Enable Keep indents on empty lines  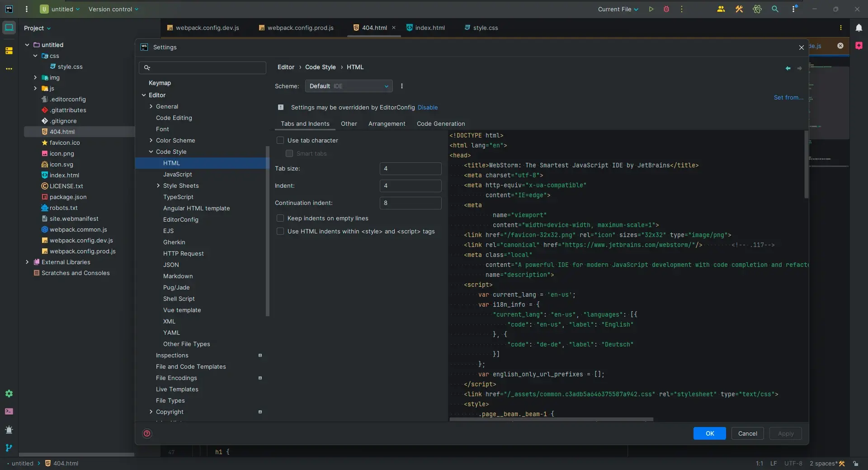click(280, 218)
